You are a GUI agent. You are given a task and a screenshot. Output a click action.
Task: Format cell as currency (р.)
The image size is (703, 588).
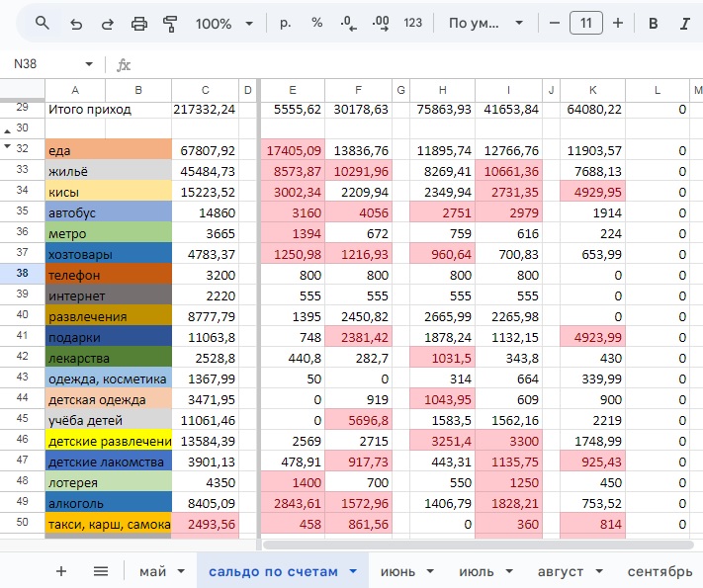[285, 23]
